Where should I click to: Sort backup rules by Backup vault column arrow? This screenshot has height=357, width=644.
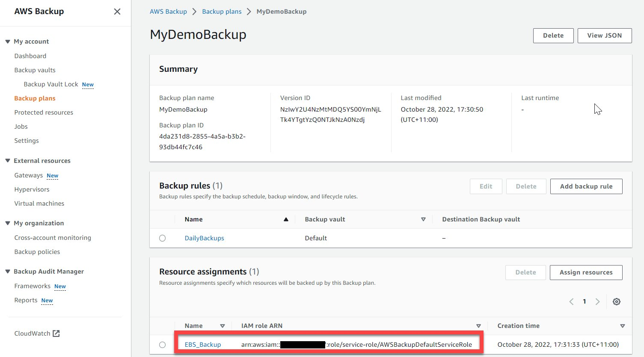pos(423,219)
